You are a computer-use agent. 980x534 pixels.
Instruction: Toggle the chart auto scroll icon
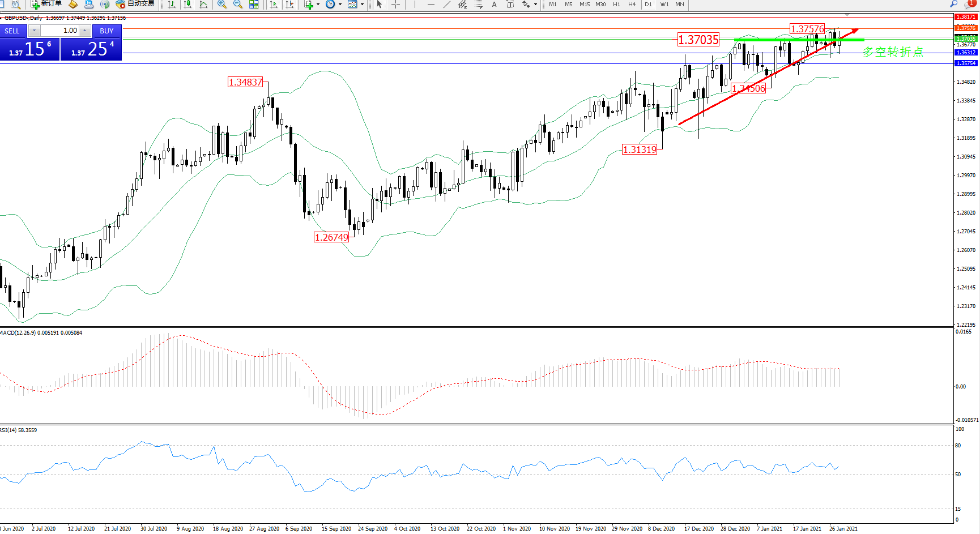tap(274, 4)
